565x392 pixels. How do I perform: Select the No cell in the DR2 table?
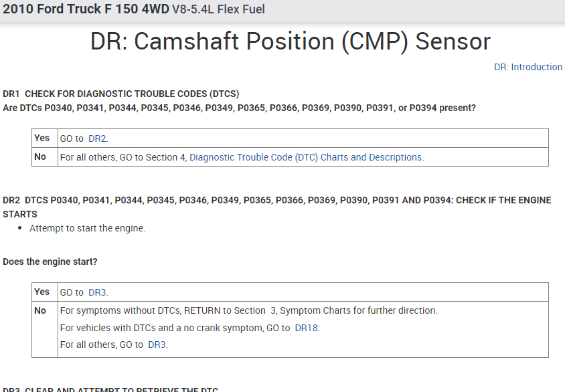(x=40, y=310)
